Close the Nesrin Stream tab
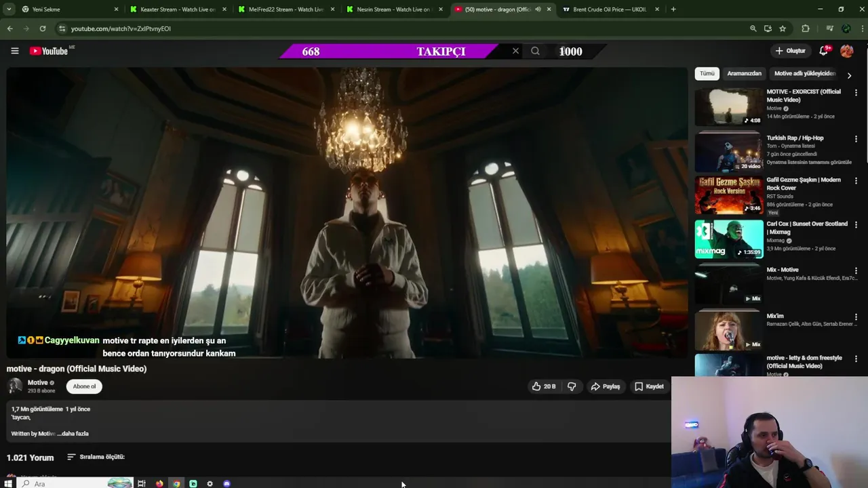The width and height of the screenshot is (868, 488). click(x=441, y=9)
